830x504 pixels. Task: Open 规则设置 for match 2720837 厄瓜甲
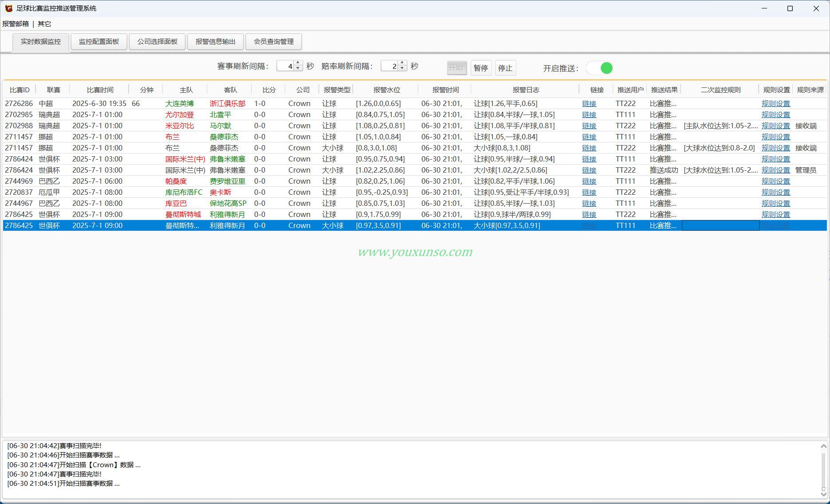tap(776, 192)
